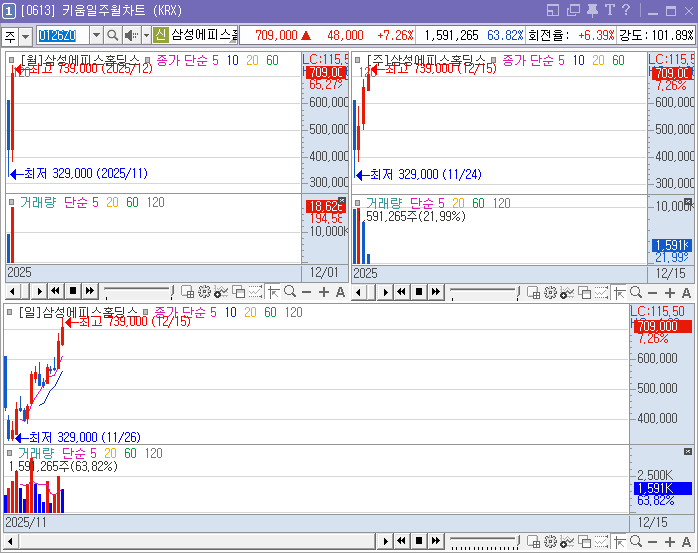Open the dropdown beside the speaker icon

tap(146, 35)
